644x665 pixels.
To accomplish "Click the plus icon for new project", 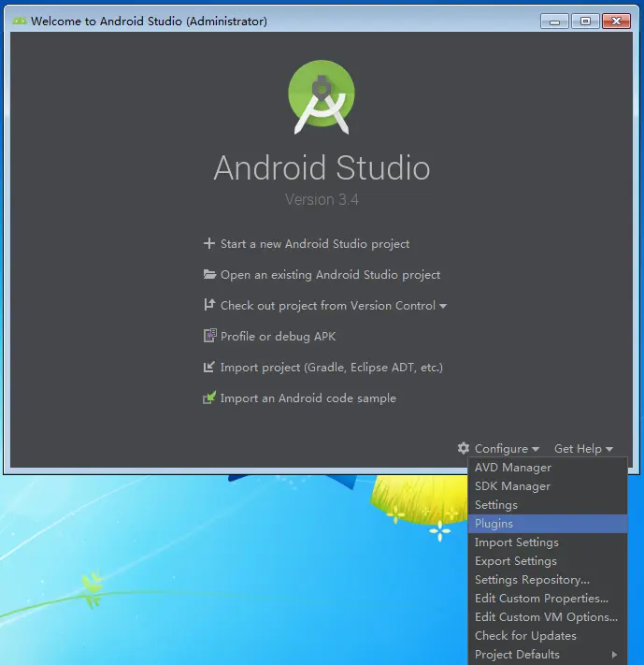I will pyautogui.click(x=209, y=243).
